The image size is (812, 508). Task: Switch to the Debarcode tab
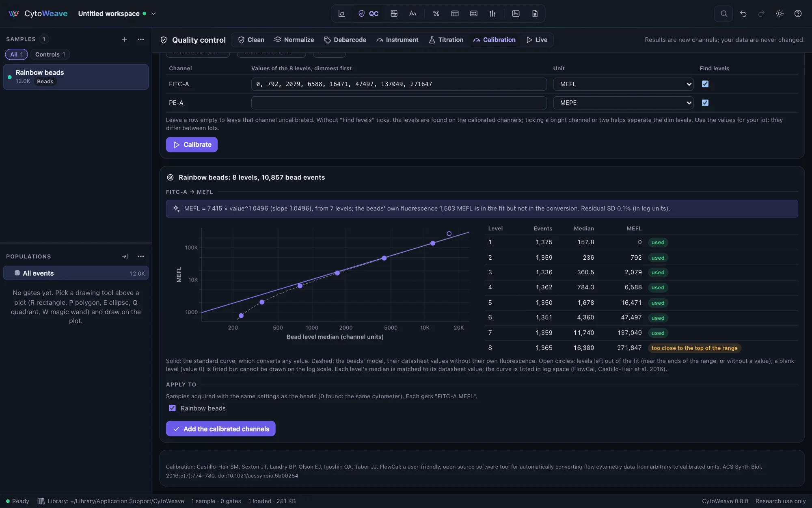point(345,40)
